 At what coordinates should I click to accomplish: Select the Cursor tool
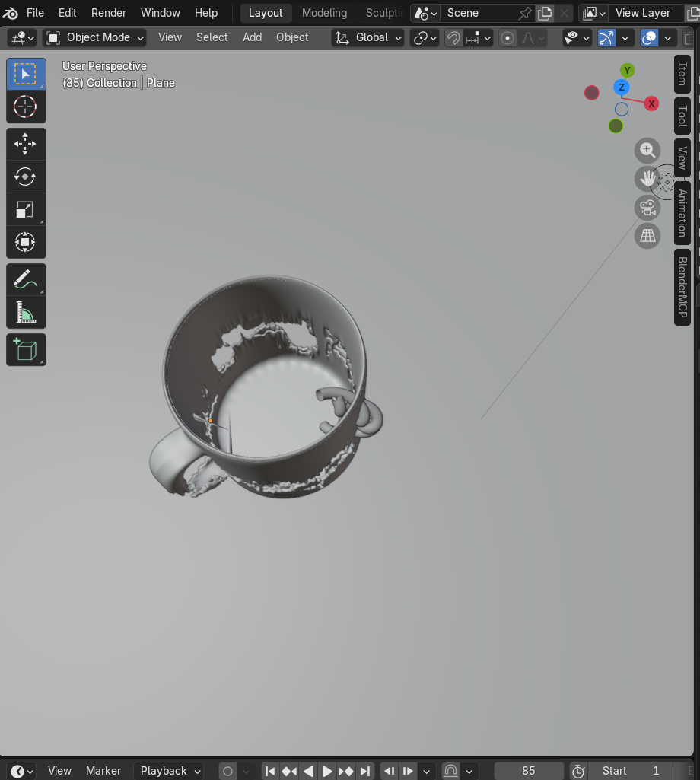(x=26, y=107)
